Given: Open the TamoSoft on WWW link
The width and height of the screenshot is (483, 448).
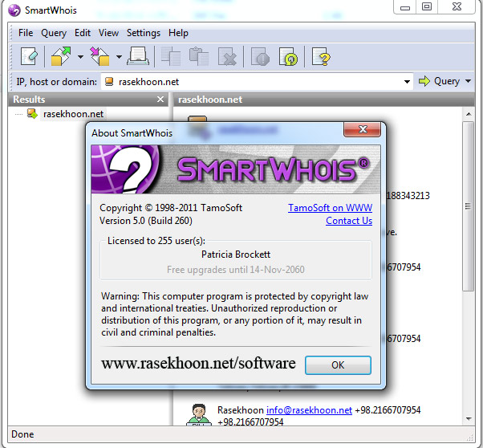Looking at the screenshot, I should click(330, 208).
